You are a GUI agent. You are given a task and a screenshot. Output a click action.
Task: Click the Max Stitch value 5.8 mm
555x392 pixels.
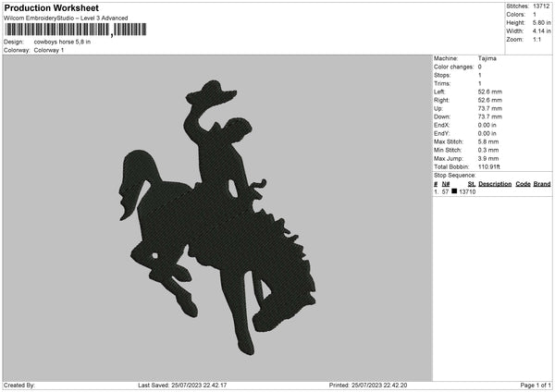(x=488, y=141)
